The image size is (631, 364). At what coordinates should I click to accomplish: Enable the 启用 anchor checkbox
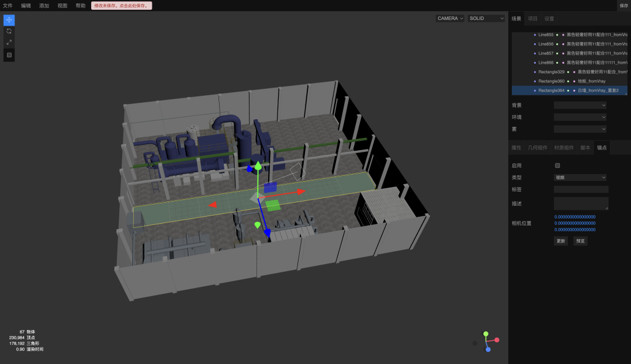click(x=557, y=165)
